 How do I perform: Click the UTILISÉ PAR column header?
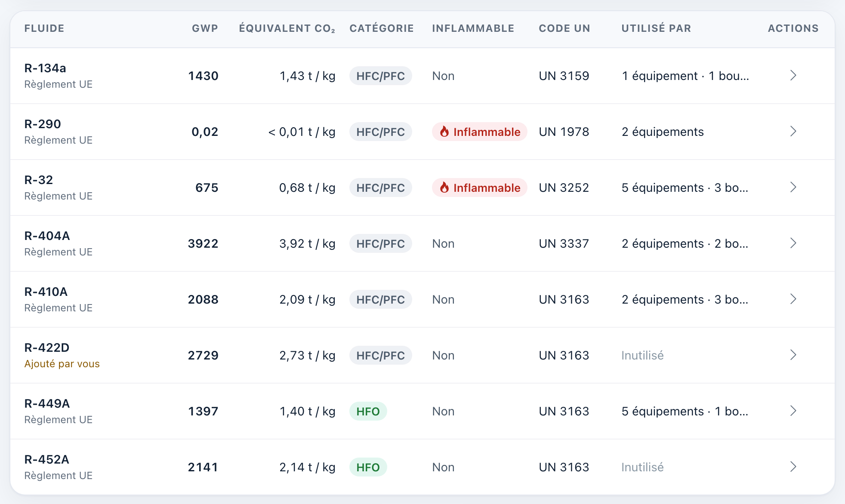tap(656, 28)
